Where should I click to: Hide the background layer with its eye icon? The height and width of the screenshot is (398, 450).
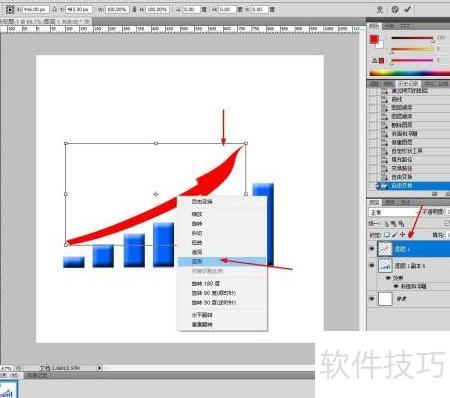[x=372, y=299]
